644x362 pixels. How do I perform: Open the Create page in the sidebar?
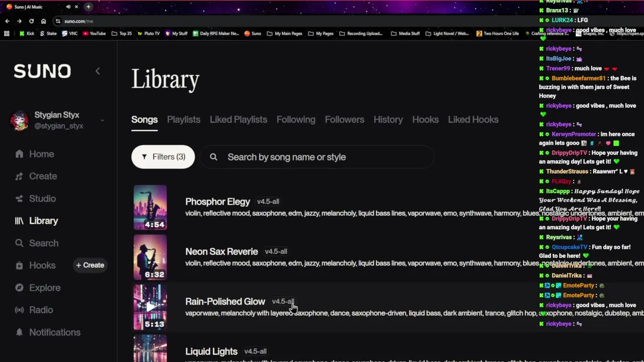pyautogui.click(x=43, y=176)
